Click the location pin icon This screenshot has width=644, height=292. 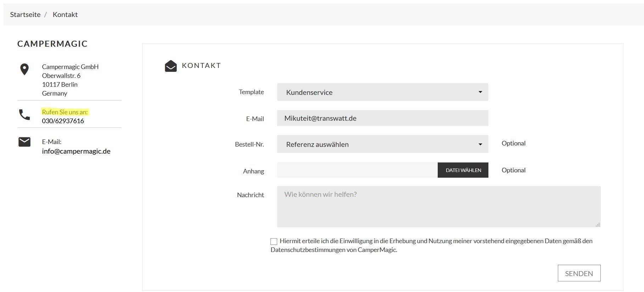[24, 69]
